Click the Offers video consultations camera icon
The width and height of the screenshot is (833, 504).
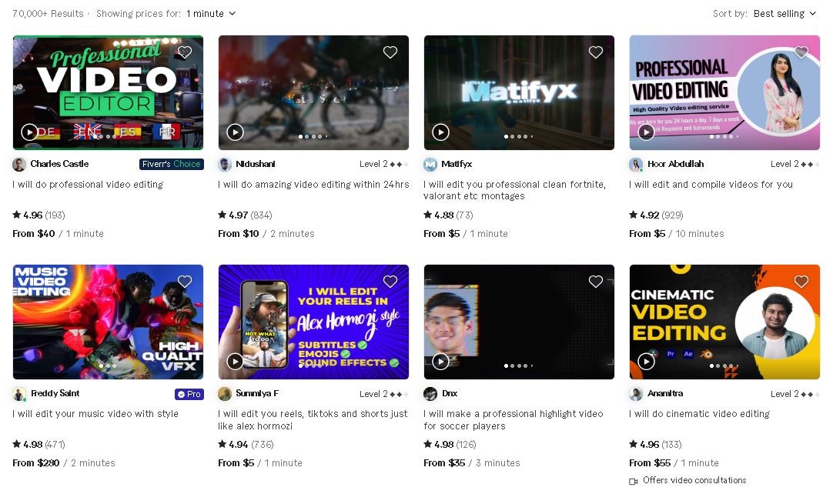634,481
